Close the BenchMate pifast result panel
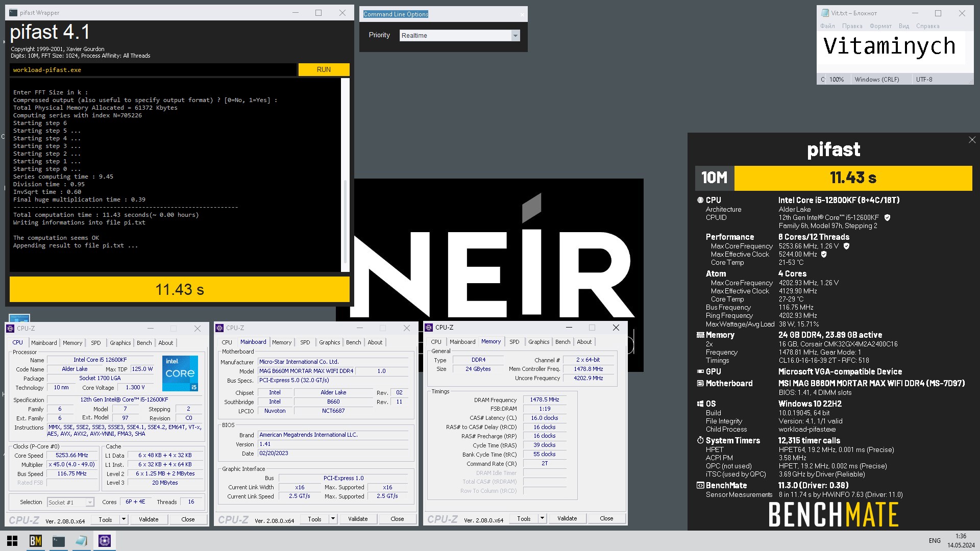The height and width of the screenshot is (551, 980). coord(972,140)
